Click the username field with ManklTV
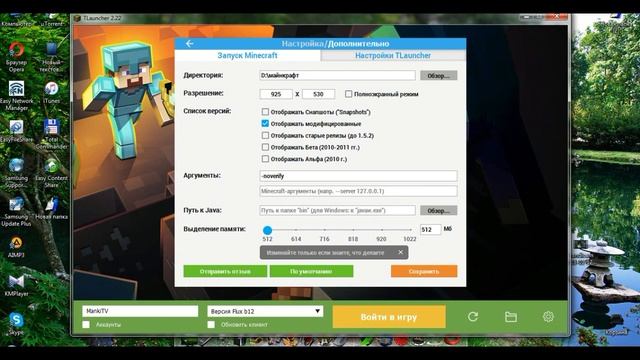The image size is (640, 360). pos(140,311)
